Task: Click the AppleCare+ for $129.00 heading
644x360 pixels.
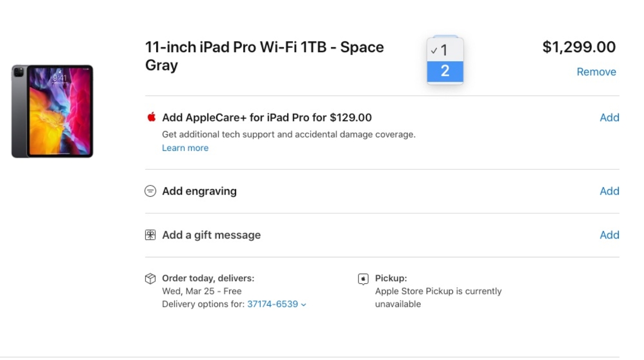Action: coord(267,118)
